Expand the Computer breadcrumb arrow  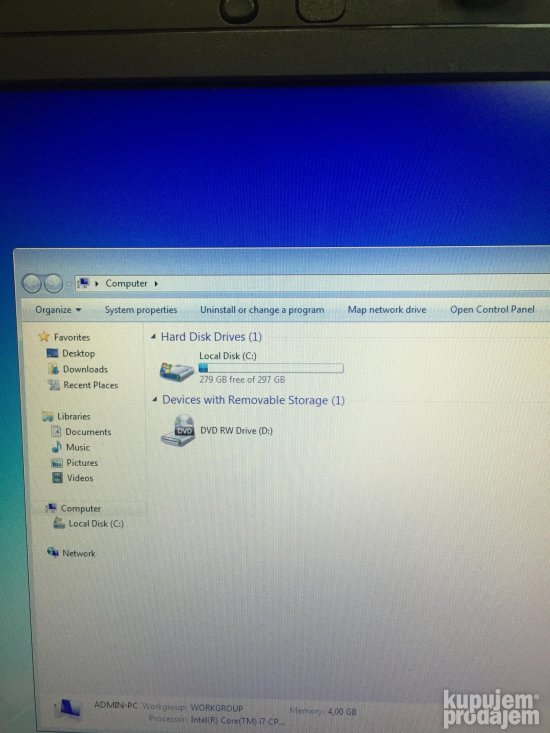[x=156, y=283]
